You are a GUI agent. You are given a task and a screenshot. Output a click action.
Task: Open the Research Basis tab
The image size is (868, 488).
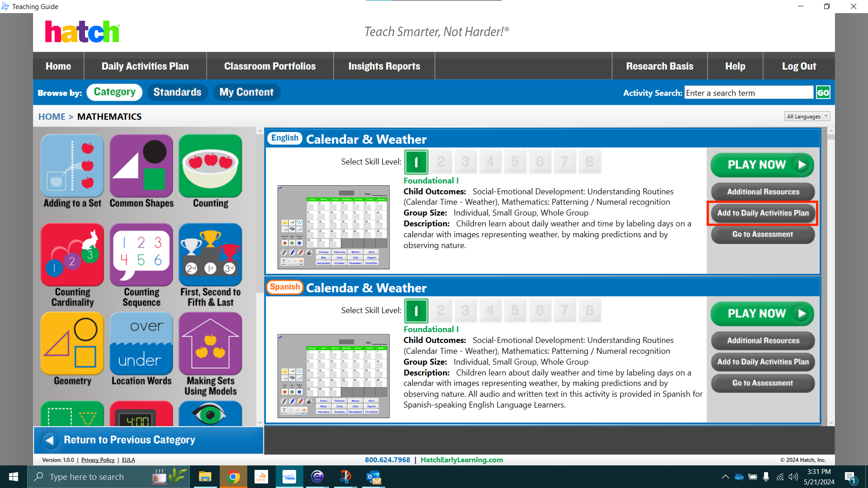coord(660,66)
